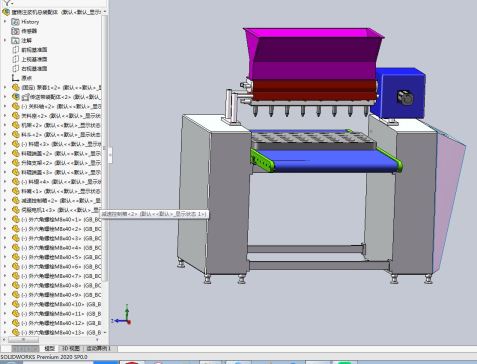This screenshot has height=364, width=477.
Task: Select the History folder icon
Action: pos(15,22)
